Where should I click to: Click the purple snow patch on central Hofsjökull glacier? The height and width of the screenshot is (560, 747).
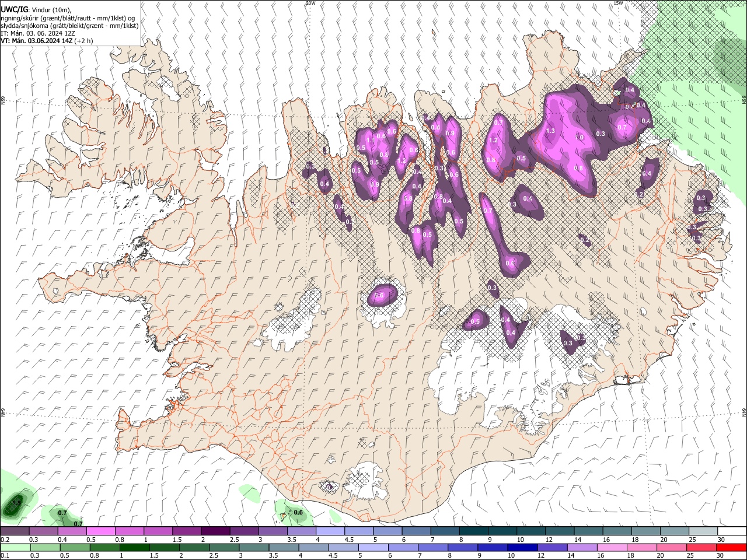(x=382, y=295)
